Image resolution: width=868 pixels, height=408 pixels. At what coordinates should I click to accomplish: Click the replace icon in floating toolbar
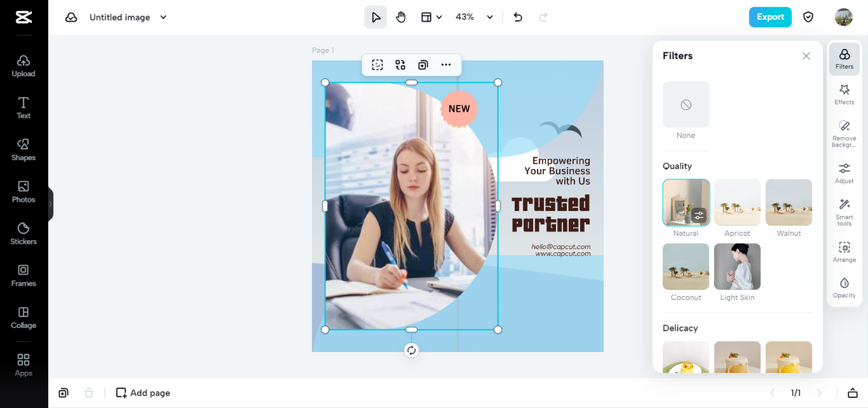(x=400, y=64)
